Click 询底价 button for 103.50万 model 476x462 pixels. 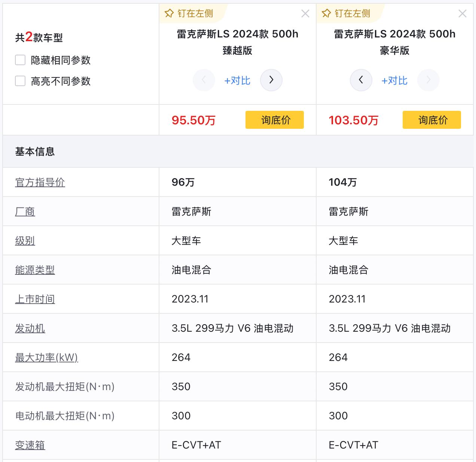click(432, 120)
